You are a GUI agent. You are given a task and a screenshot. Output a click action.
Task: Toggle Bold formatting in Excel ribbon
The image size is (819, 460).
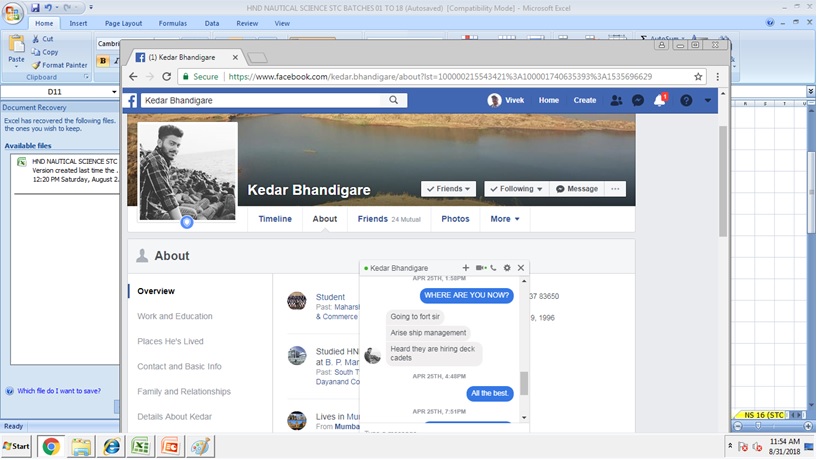pos(104,61)
